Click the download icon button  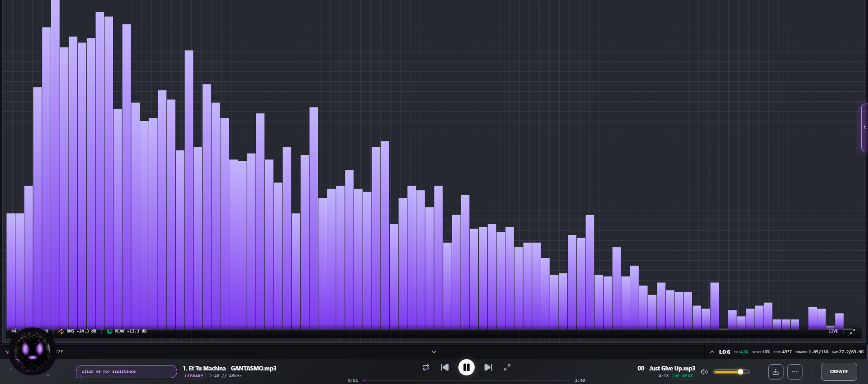pos(776,372)
